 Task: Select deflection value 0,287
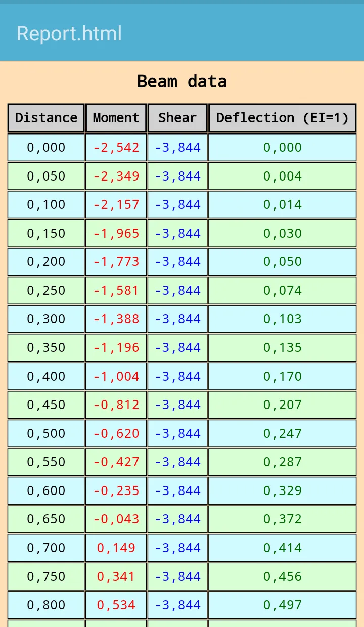coord(283,462)
